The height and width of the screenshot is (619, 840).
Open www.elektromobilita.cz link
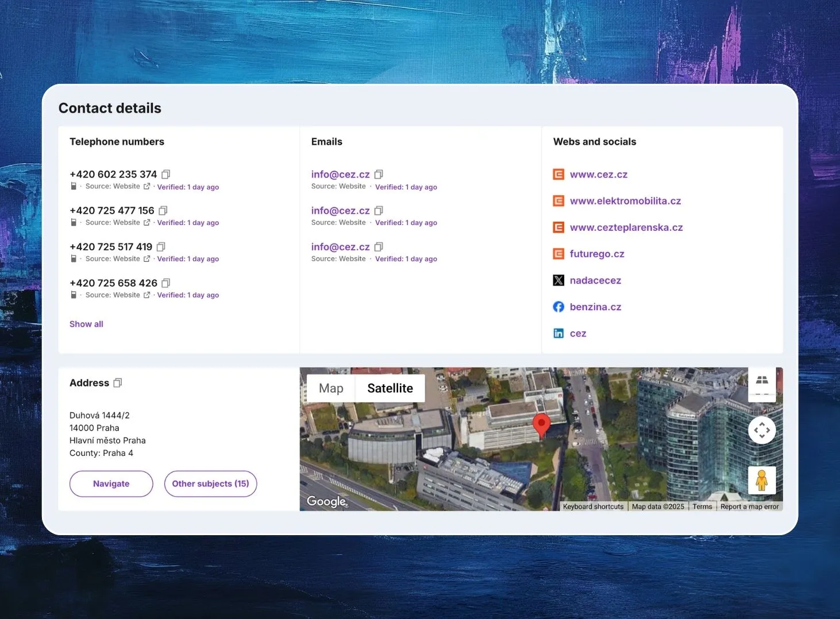[625, 200]
